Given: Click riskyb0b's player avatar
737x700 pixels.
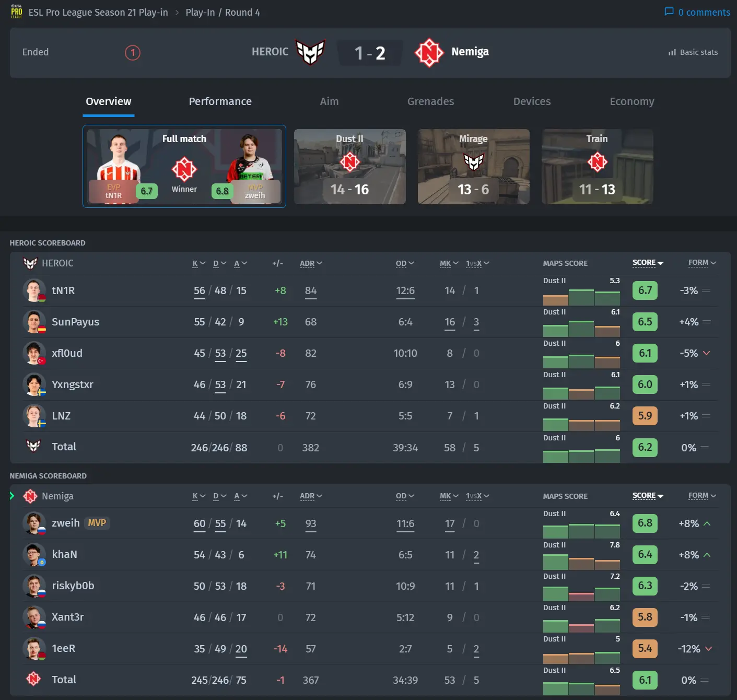Looking at the screenshot, I should click(34, 586).
